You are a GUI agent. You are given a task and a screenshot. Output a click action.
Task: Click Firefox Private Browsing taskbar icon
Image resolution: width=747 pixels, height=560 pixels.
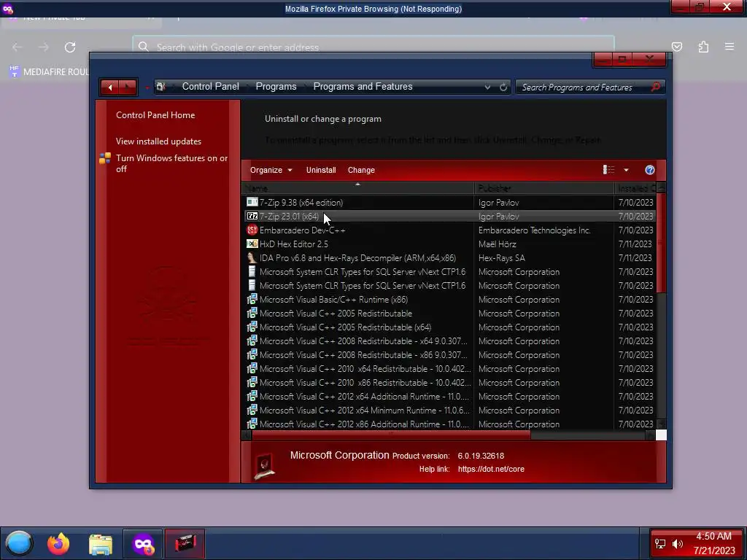coord(143,543)
